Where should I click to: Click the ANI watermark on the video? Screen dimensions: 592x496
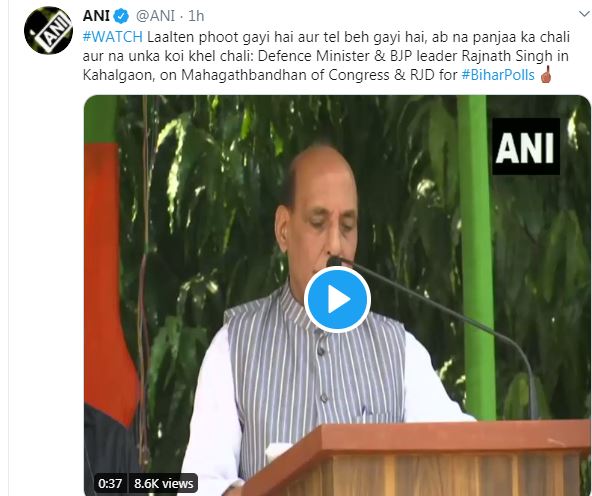point(526,146)
